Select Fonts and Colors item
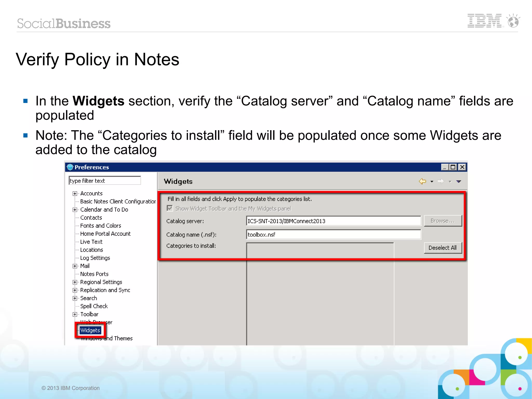The image size is (532, 399). click(x=101, y=226)
